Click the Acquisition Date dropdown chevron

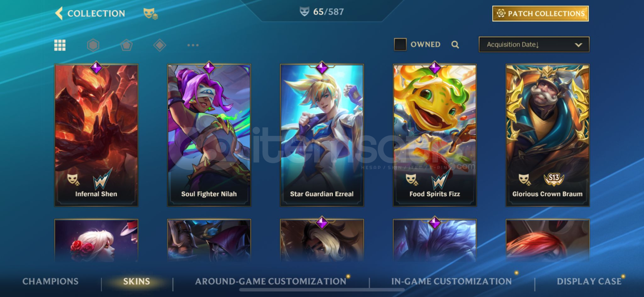579,45
